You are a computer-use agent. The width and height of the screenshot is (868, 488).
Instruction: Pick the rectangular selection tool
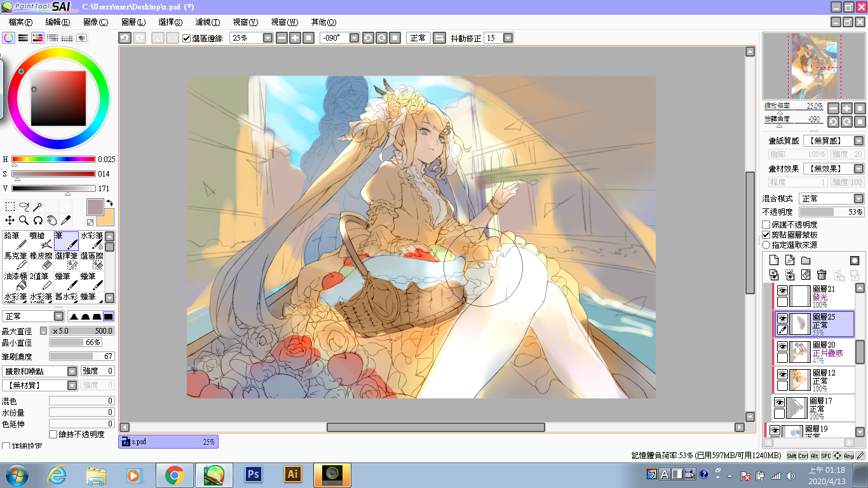click(x=10, y=207)
